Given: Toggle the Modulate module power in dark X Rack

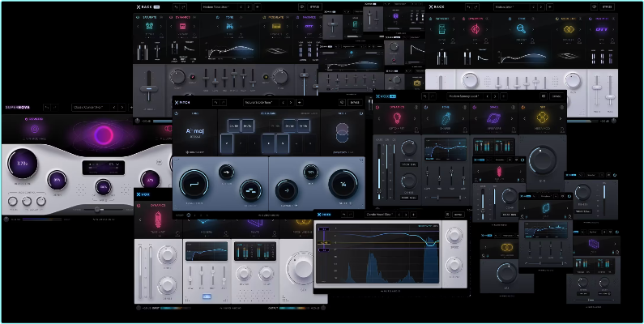Looking at the screenshot, I should click(x=265, y=17).
